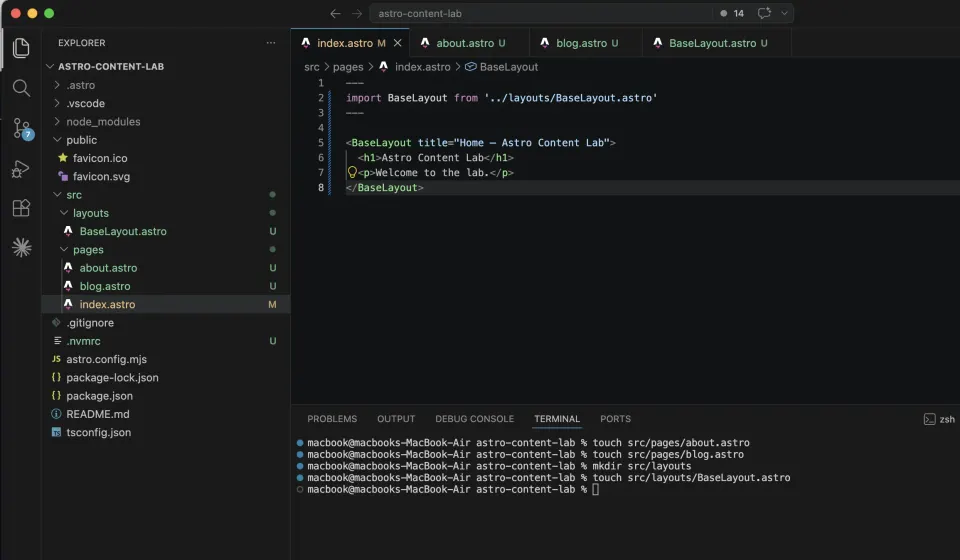The width and height of the screenshot is (960, 560).
Task: Open favicon.ico in the explorer
Action: 100,158
